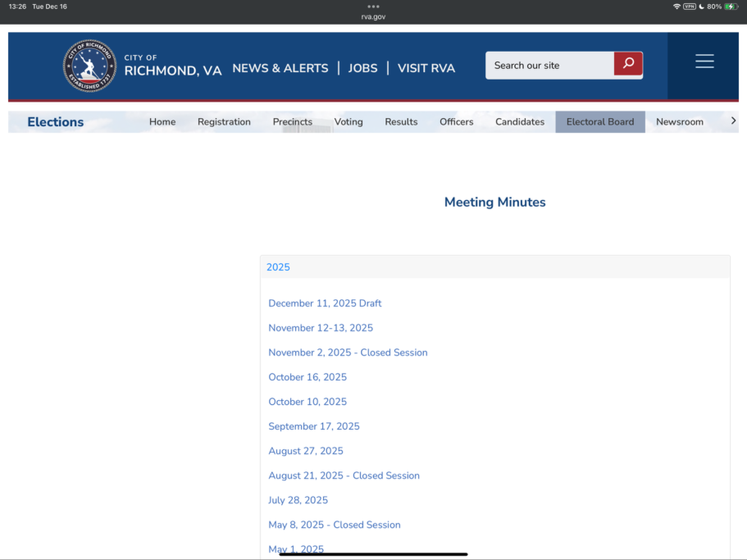Viewport: 747px width, 560px height.
Task: Click the search magnifying glass button
Action: click(628, 64)
